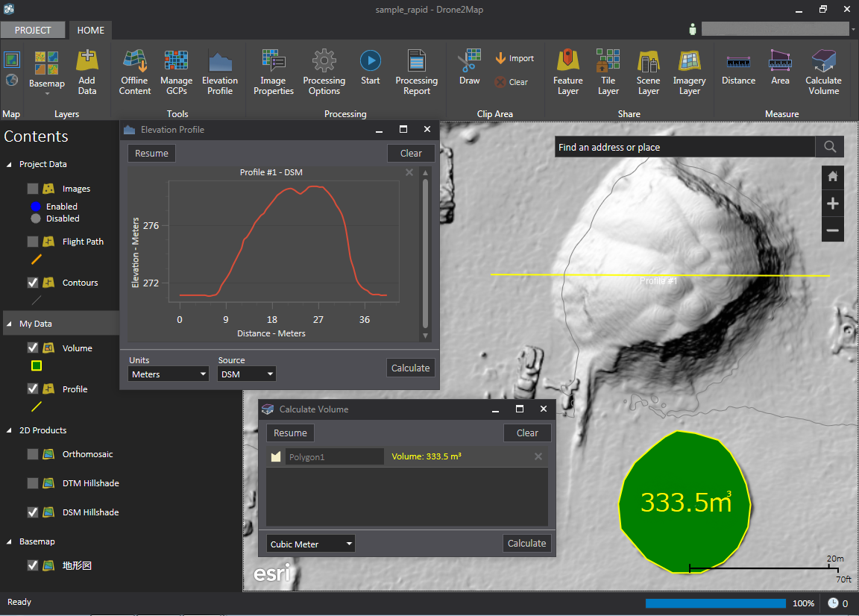The width and height of the screenshot is (859, 616).
Task: Share as Imagery Layer
Action: [x=689, y=72]
